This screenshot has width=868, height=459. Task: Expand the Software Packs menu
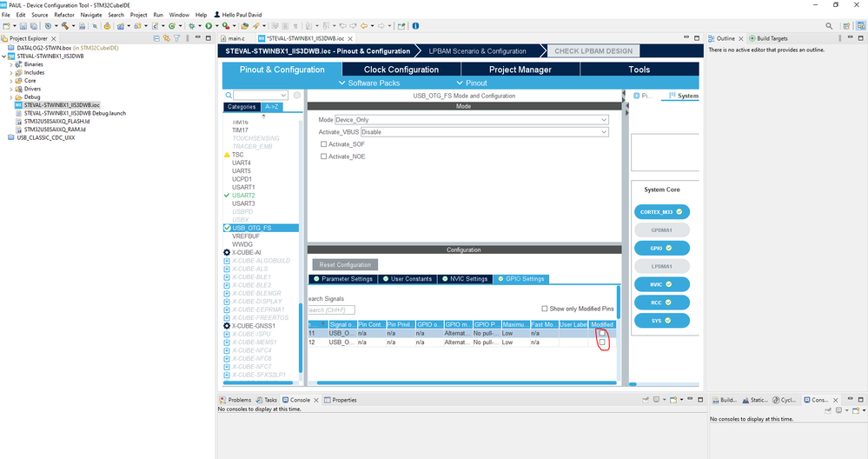click(x=368, y=83)
